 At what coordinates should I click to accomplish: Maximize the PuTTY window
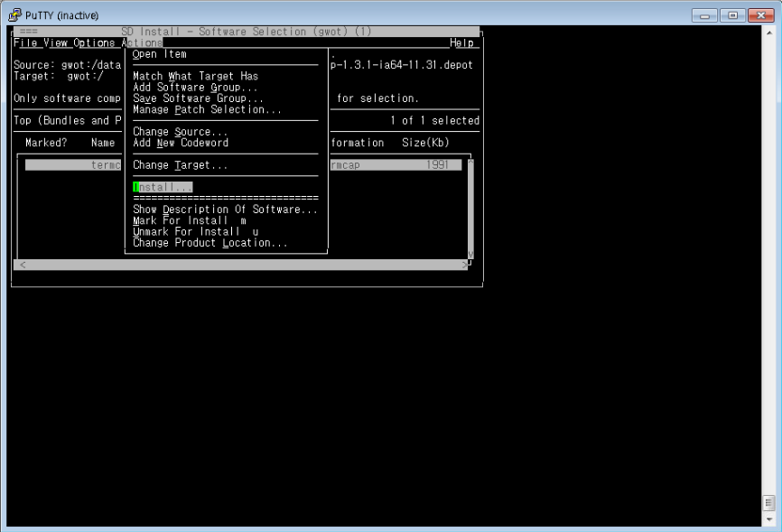(732, 15)
